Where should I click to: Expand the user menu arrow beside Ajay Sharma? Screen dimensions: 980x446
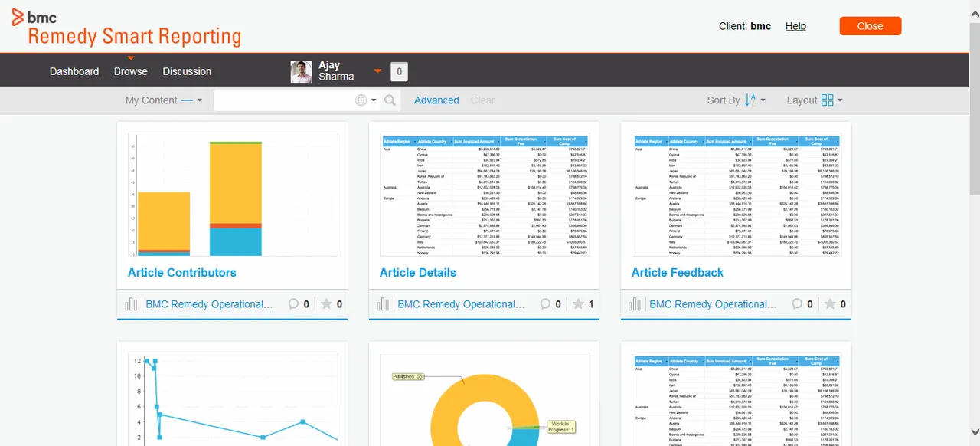tap(377, 72)
